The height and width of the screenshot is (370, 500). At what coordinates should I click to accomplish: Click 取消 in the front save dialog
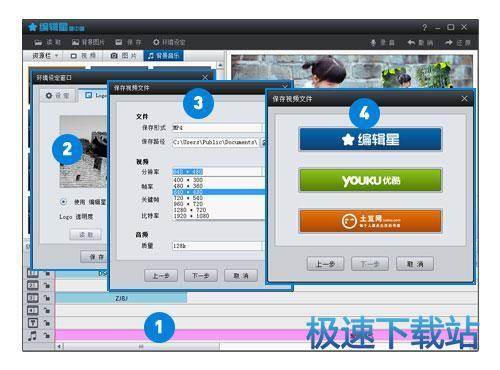pyautogui.click(x=415, y=264)
